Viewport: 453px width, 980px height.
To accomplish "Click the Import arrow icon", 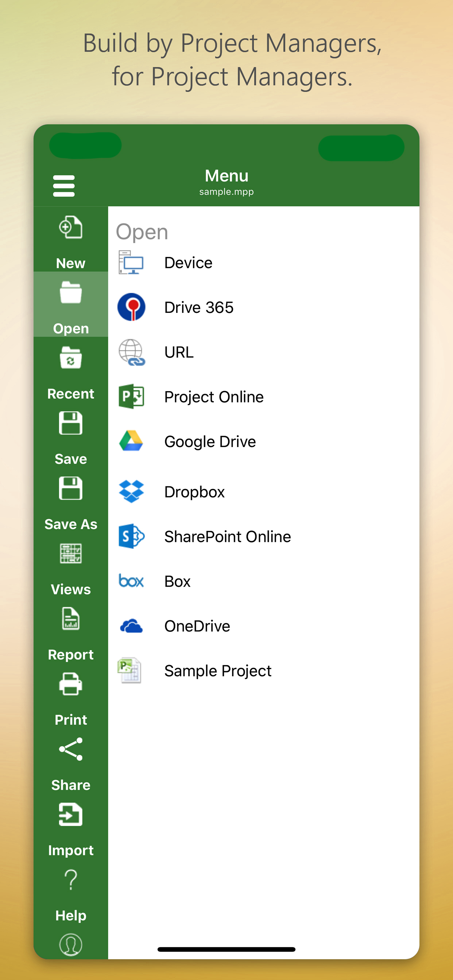I will pos(71,814).
